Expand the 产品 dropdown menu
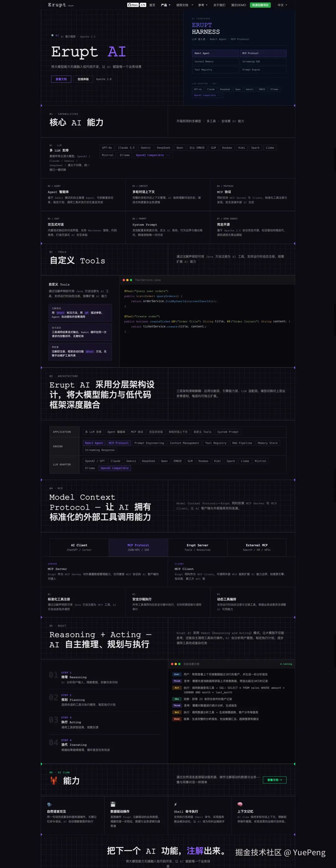The width and height of the screenshot is (336, 868). pos(166,5)
